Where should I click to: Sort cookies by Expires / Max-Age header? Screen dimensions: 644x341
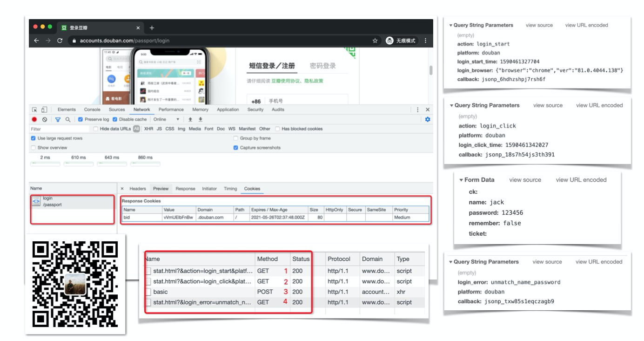(x=278, y=210)
